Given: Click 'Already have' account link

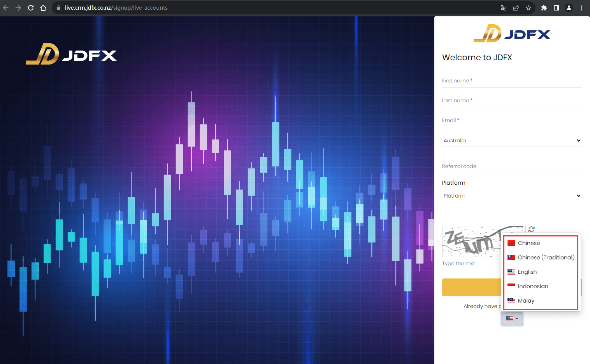Looking at the screenshot, I should [x=482, y=306].
